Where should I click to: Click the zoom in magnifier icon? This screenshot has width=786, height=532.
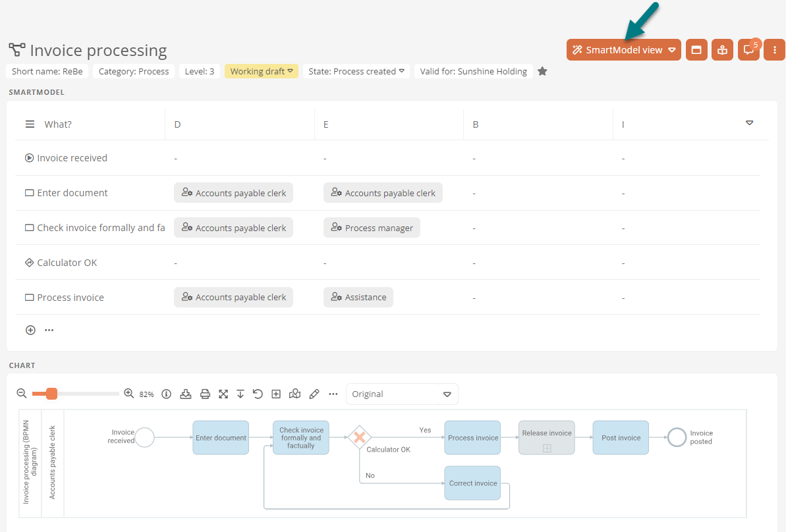(129, 394)
